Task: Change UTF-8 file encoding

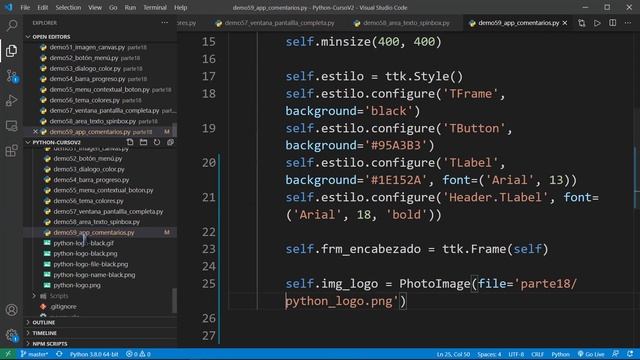Action: (x=516, y=354)
